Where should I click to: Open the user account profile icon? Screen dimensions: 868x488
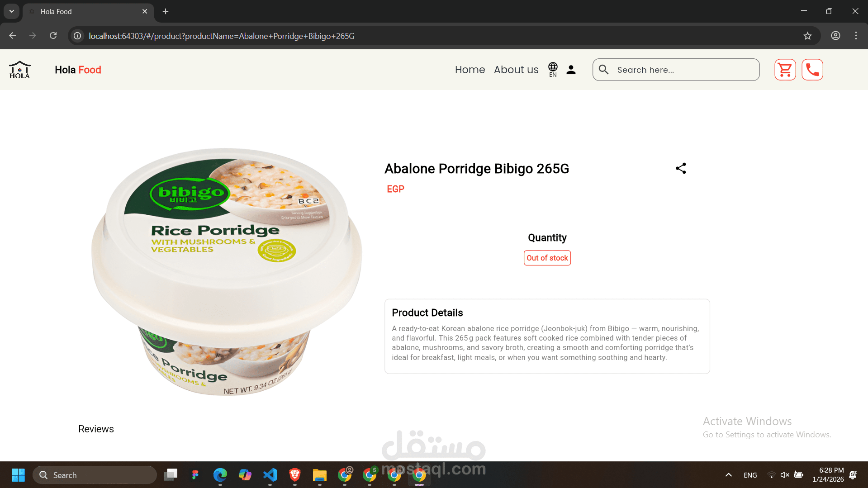[x=571, y=70]
